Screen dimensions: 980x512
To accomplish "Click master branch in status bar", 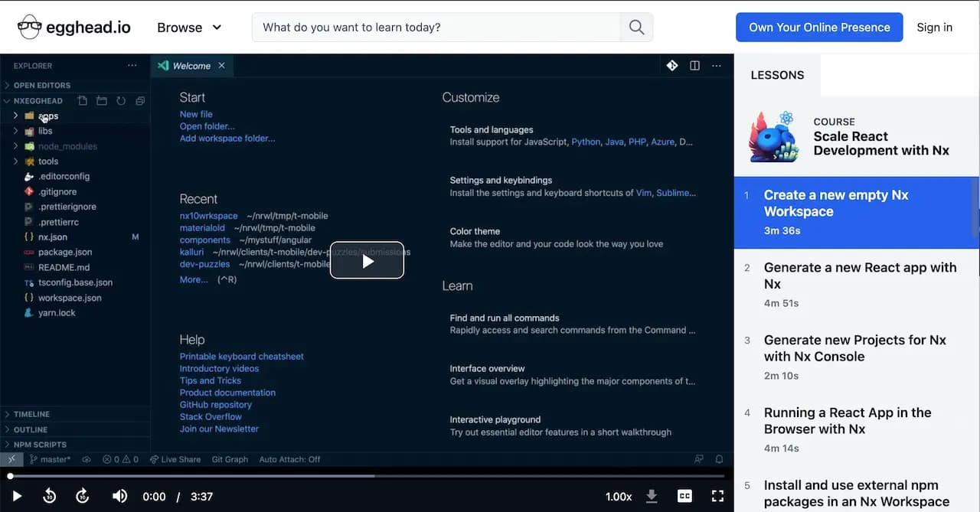I will [x=50, y=459].
